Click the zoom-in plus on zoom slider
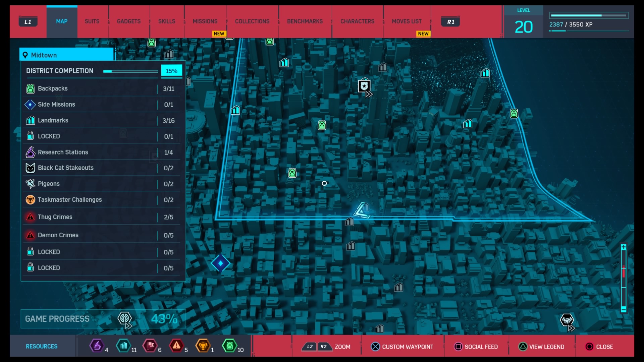The width and height of the screenshot is (644, 362). click(x=624, y=247)
